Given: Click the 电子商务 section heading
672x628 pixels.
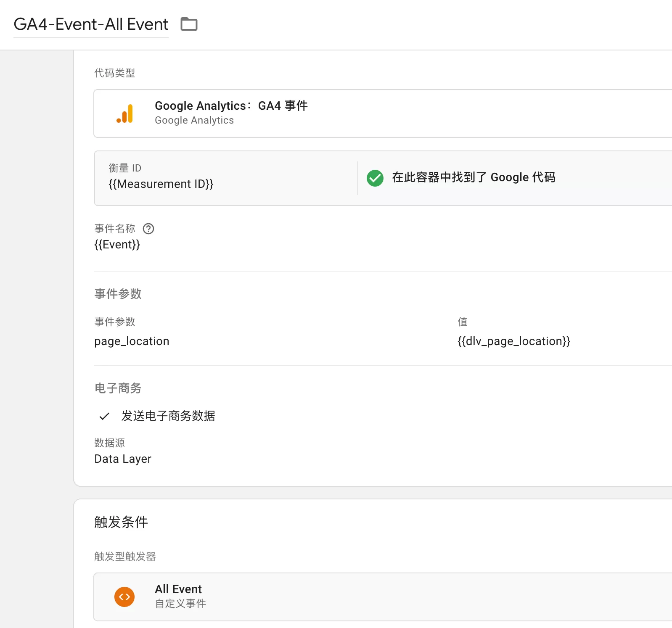Looking at the screenshot, I should coord(118,388).
